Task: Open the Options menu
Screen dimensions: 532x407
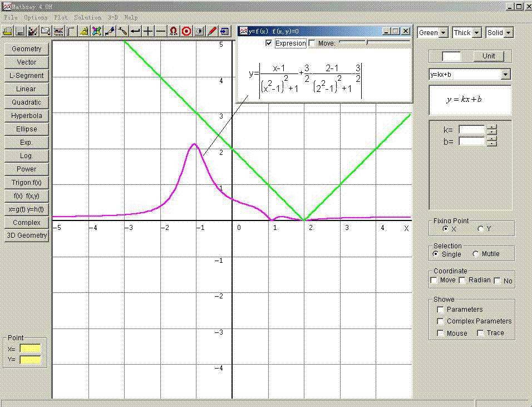Action: point(36,17)
